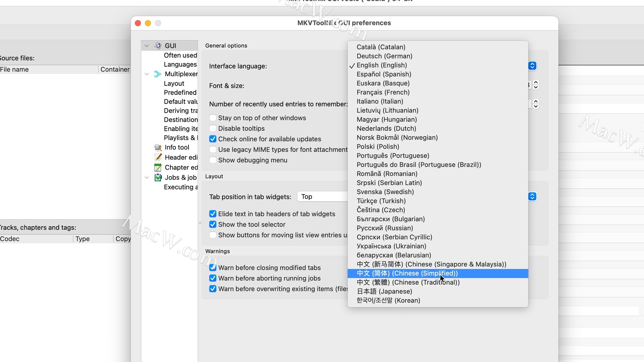Pick Lietuvių (Lithuanian) language
This screenshot has width=644, height=362.
[x=438, y=110]
